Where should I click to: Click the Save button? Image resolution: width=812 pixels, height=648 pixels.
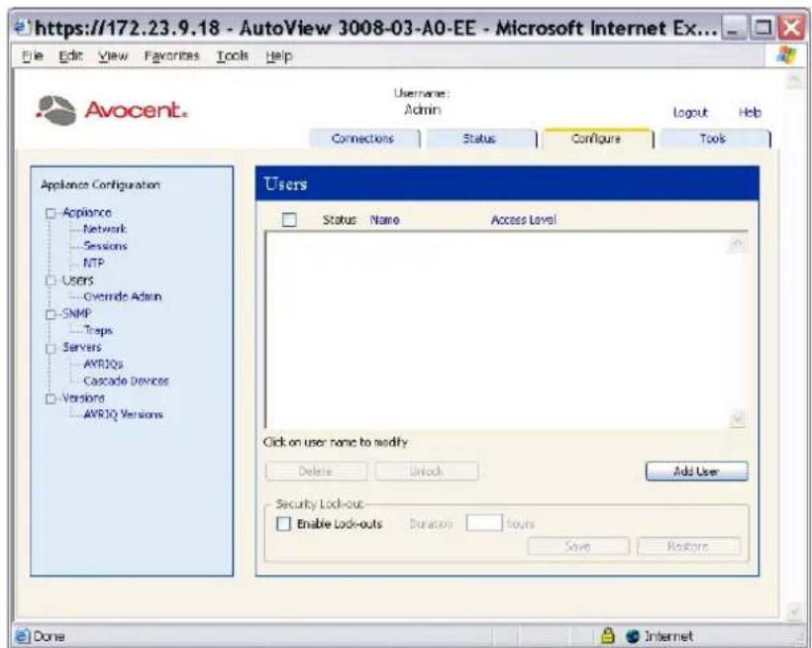[x=578, y=546]
